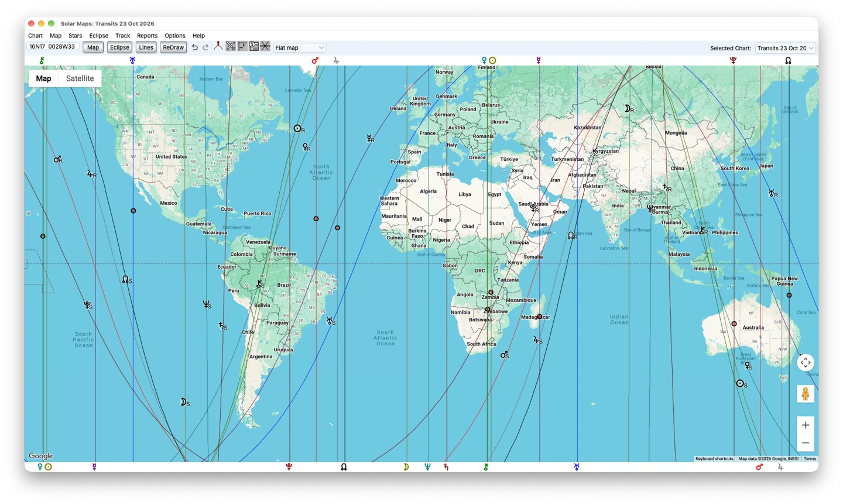Toggle the numbered info list toolbar icon

coord(253,46)
